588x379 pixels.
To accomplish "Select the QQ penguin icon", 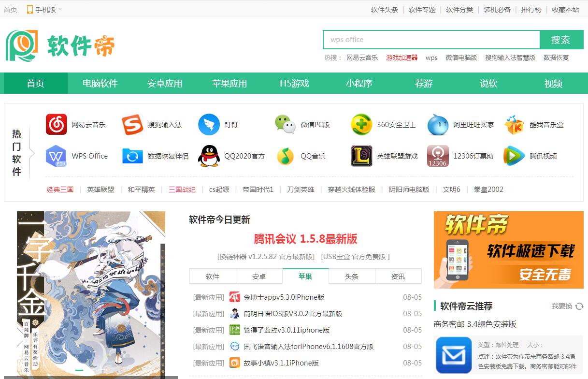I will 209,156.
